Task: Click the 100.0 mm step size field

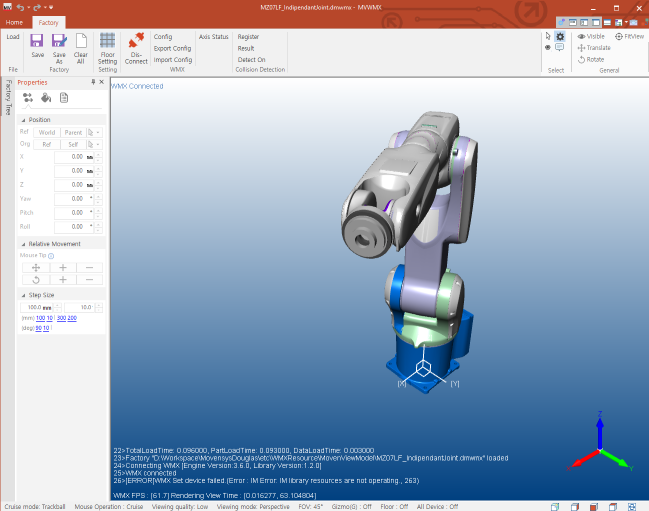Action: [37, 307]
